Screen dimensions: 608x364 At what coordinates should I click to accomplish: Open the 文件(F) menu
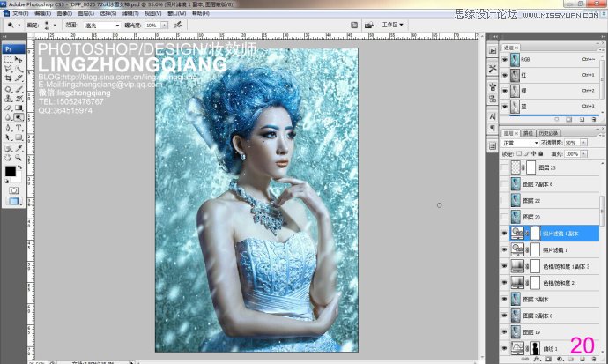coord(20,13)
